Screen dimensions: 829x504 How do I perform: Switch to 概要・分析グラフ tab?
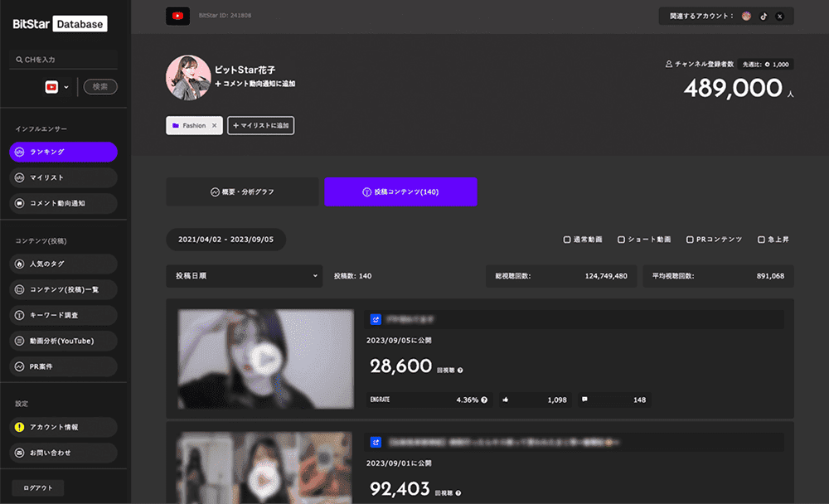click(x=242, y=192)
